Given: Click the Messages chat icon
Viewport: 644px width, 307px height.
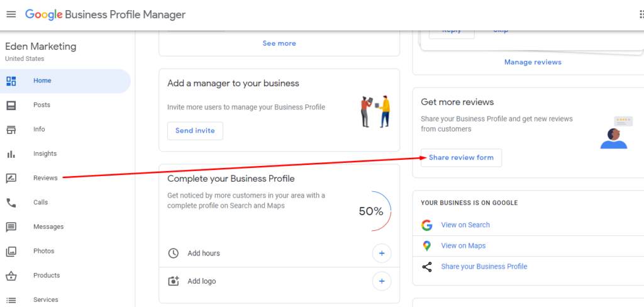Looking at the screenshot, I should tap(11, 226).
